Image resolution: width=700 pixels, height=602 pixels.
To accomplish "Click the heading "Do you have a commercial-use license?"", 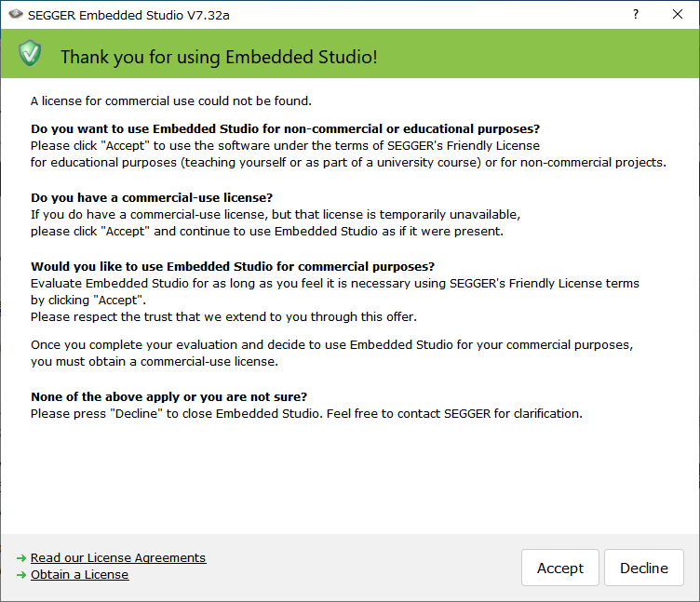I will tap(152, 197).
